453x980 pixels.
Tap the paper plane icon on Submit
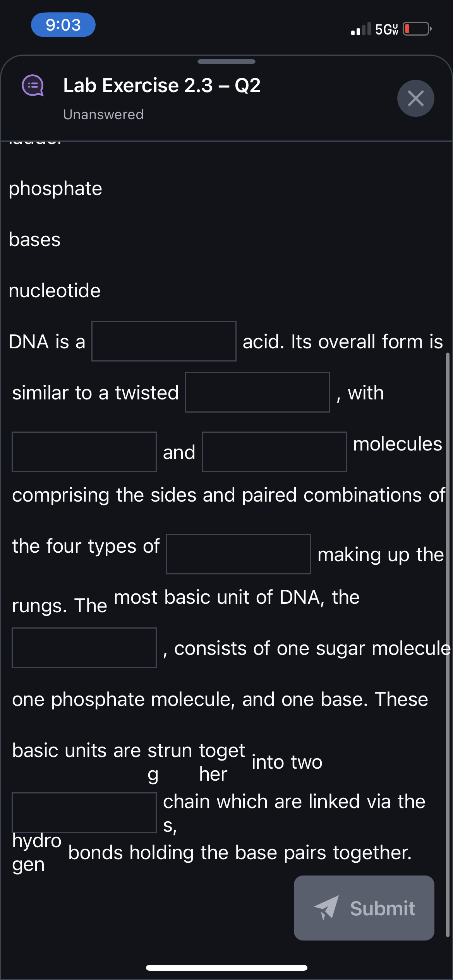point(326,908)
